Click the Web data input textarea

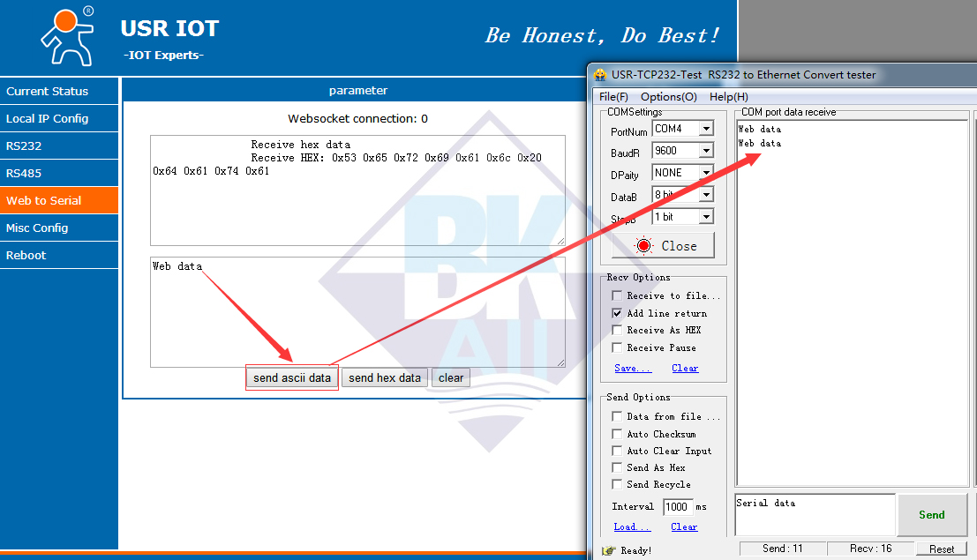357,312
